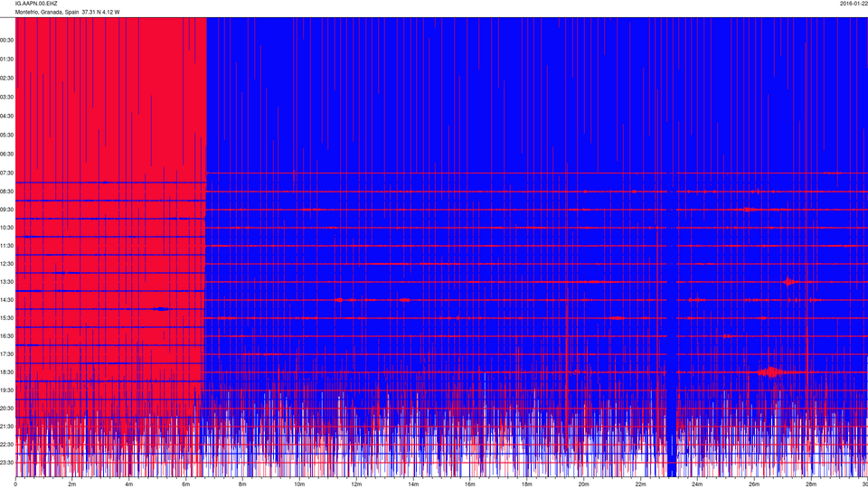The image size is (868, 488).
Task: Select the 05:30 time label
Action: pos(6,135)
